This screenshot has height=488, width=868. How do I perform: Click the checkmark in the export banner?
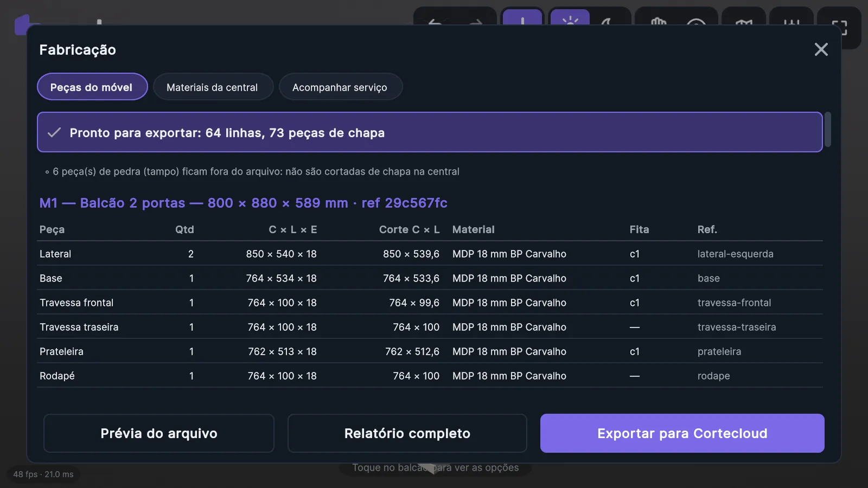point(54,132)
